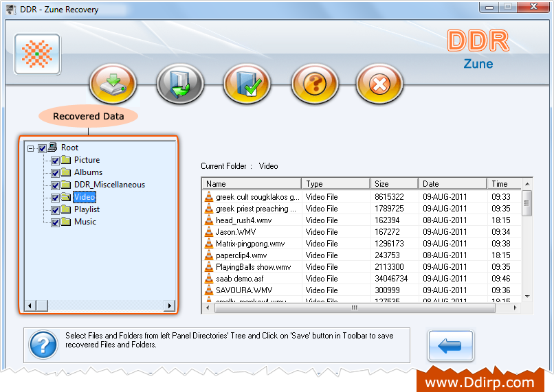
Task: Select the Playlist tree item
Action: point(87,209)
